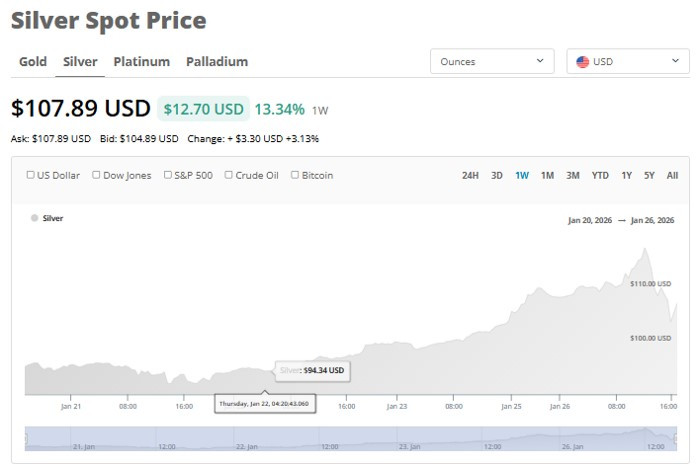This screenshot has width=698, height=473.
Task: Switch to the Gold tab
Action: point(33,62)
